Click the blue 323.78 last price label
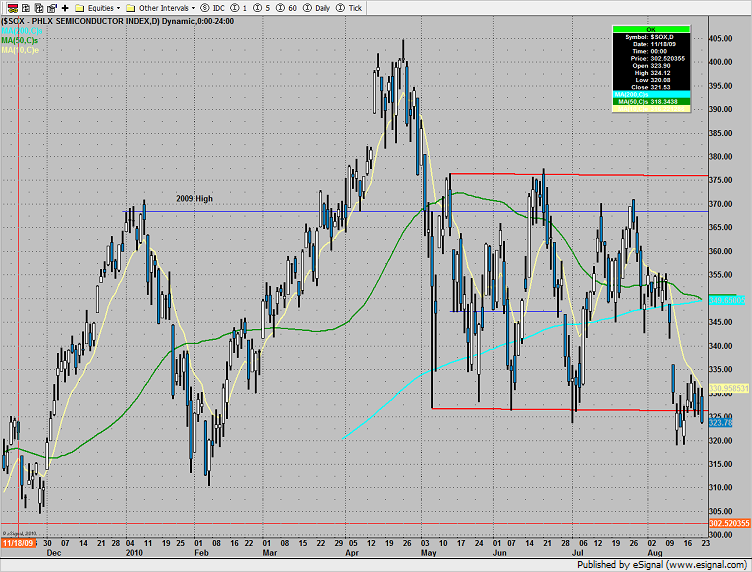Screen dimensions: 752x572 click(720, 422)
